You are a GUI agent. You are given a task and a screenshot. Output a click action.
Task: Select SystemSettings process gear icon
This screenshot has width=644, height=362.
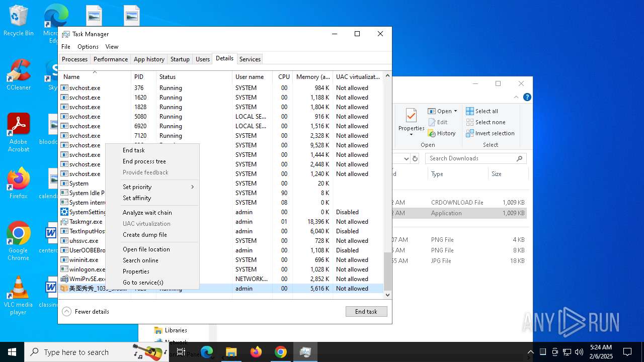(x=64, y=212)
